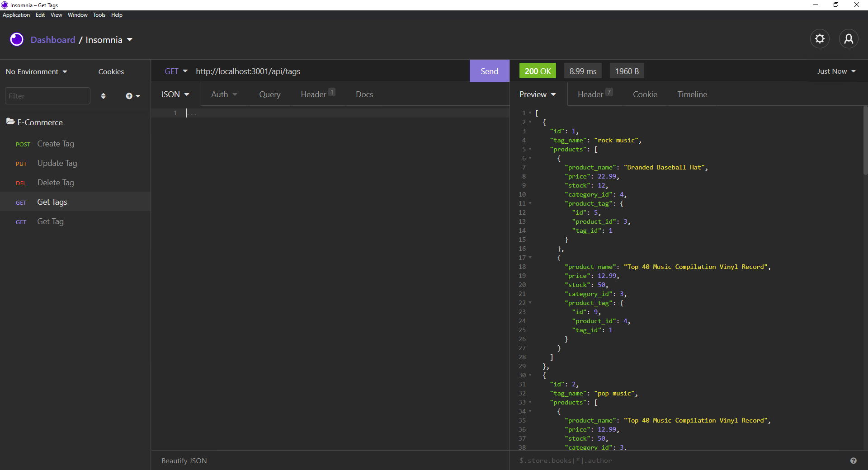Collapse response line 11 product_tag fold arrow
Screen dimensions: 868x470
coord(530,203)
